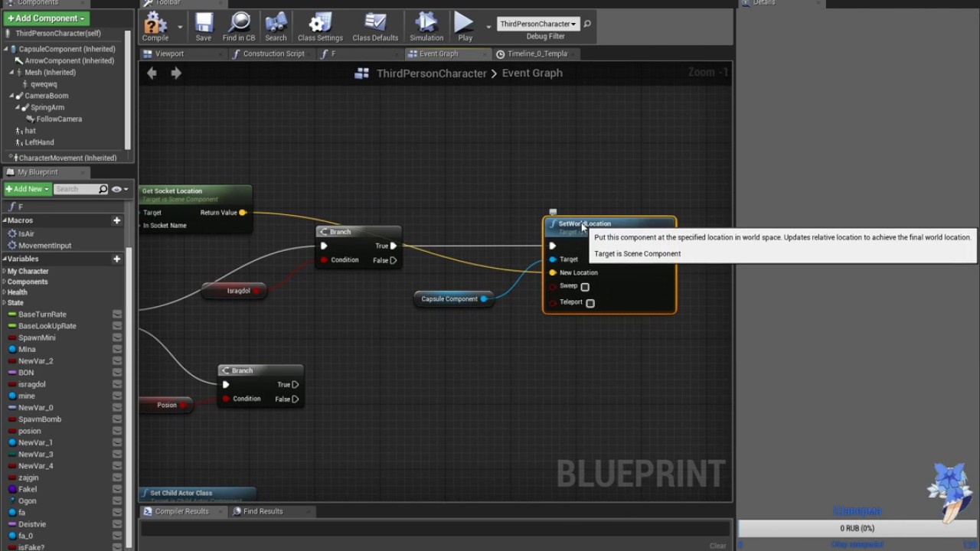Click the magnifier beside the debug filter
This screenshot has height=551, width=980.
(x=587, y=24)
